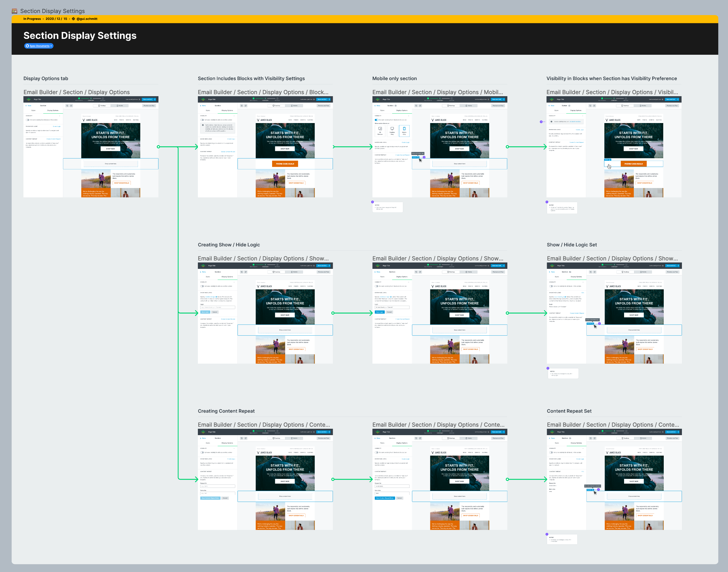Choose Mobile view in Display Options tab frame
Screen dimensions: 728x572
coord(120,105)
